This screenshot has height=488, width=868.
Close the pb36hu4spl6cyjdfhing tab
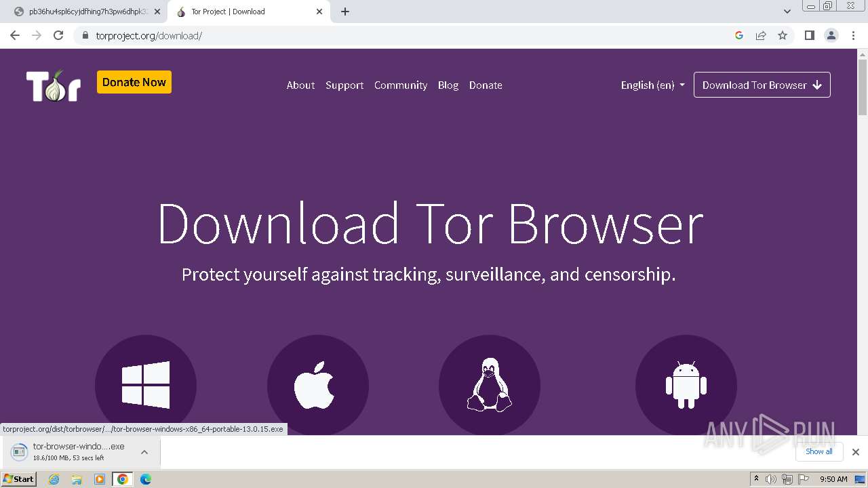(x=157, y=12)
